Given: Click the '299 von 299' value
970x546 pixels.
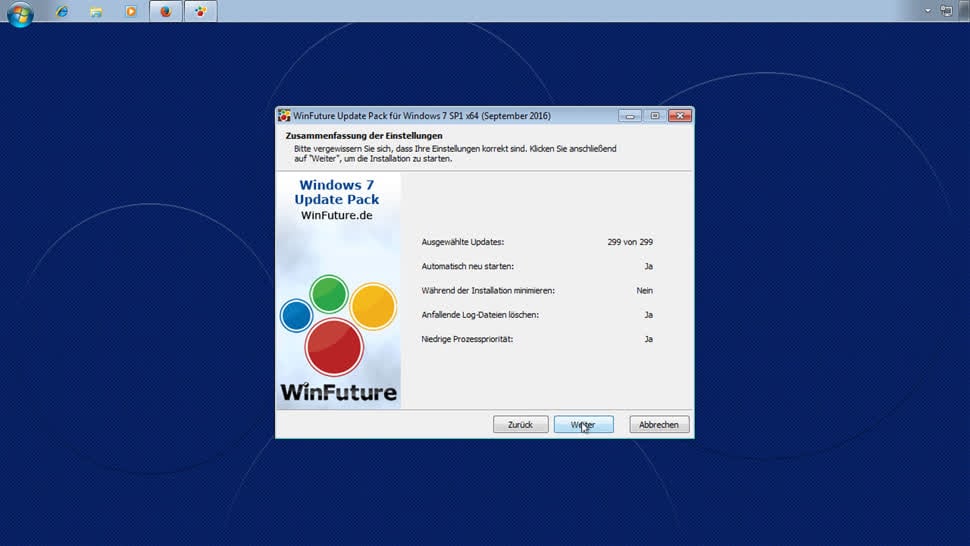Looking at the screenshot, I should [630, 242].
